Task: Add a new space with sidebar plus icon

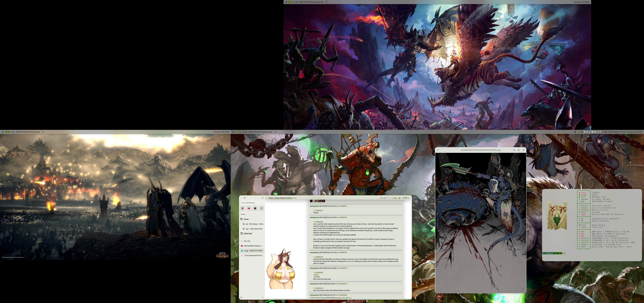Action: coord(263,297)
